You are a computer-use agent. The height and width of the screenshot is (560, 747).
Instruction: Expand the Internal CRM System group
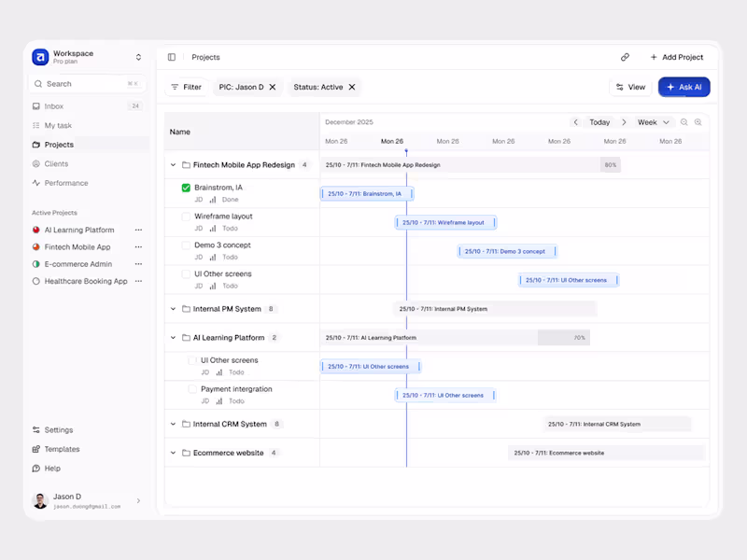(x=173, y=424)
